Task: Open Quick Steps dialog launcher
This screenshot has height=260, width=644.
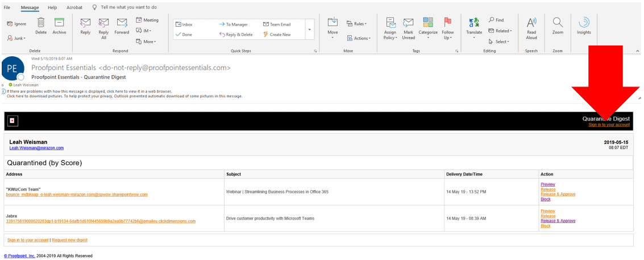Action: click(315, 51)
